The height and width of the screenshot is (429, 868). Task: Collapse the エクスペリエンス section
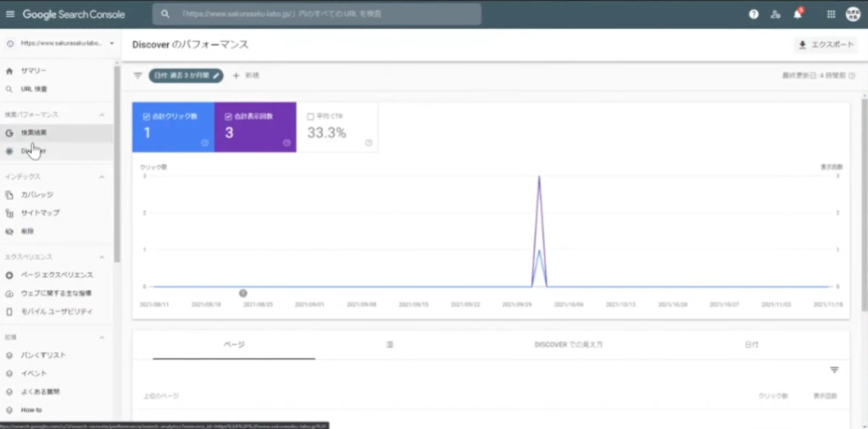(102, 257)
